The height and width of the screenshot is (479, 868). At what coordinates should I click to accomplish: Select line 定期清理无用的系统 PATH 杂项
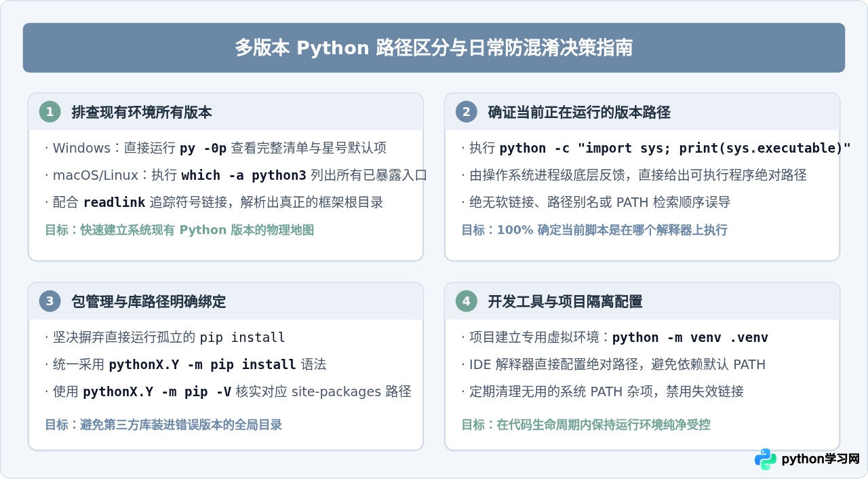coord(602,391)
